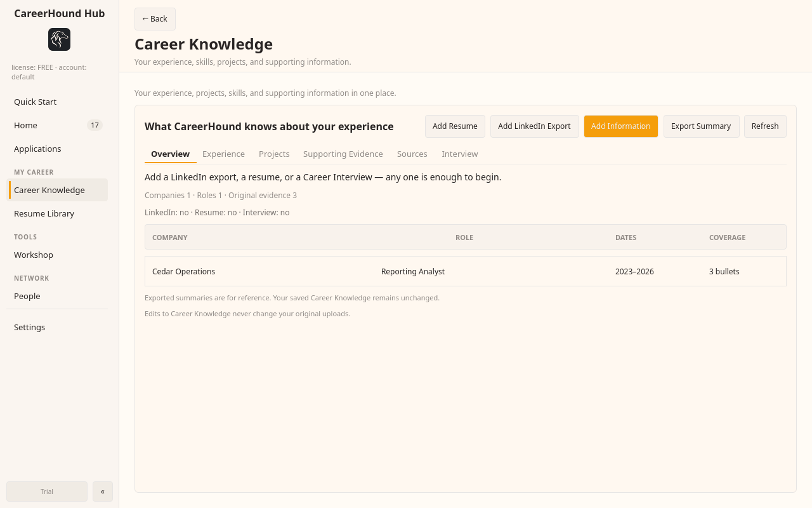Click the Export Summary button
Image resolution: width=812 pixels, height=508 pixels.
tap(701, 126)
